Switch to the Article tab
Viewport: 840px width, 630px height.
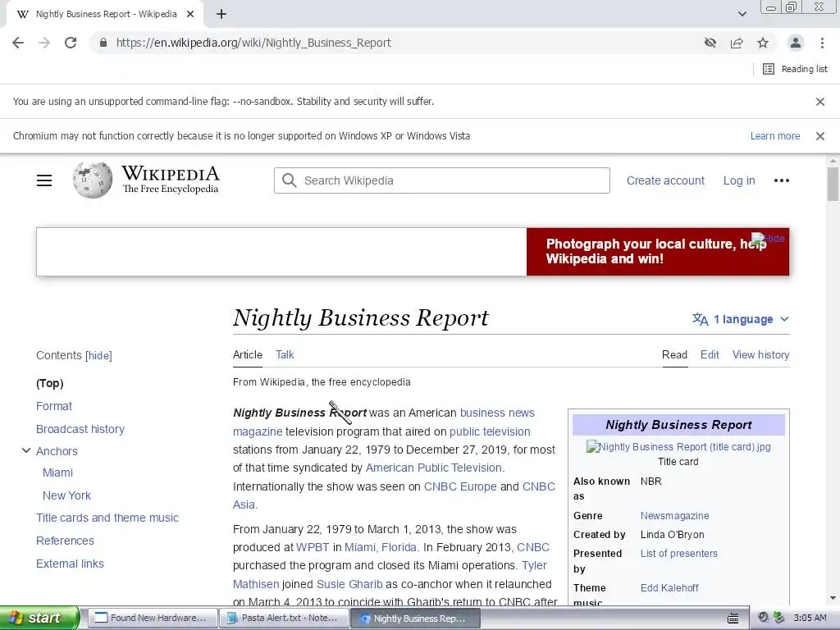(x=248, y=354)
